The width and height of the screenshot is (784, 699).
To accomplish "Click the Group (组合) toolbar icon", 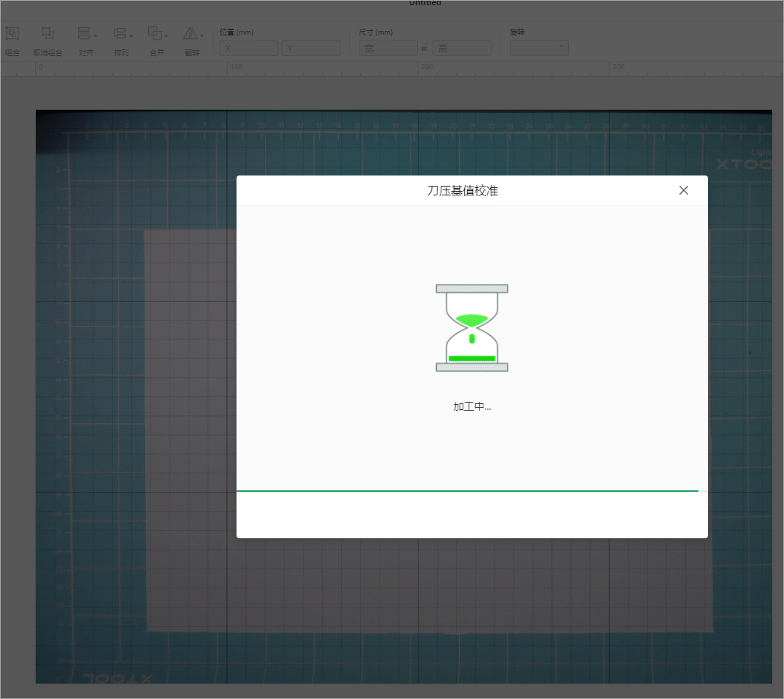I will pos(12,33).
